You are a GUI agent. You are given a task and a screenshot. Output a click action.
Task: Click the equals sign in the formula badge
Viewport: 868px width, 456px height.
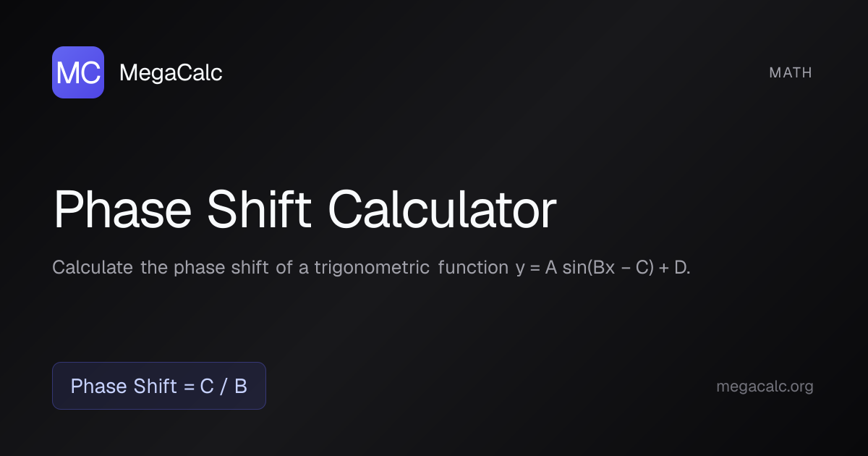coord(189,387)
